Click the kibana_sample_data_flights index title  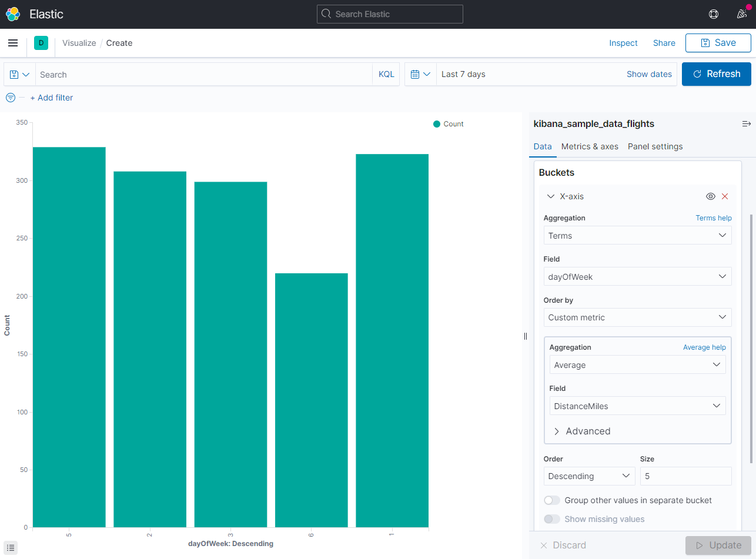tap(594, 123)
